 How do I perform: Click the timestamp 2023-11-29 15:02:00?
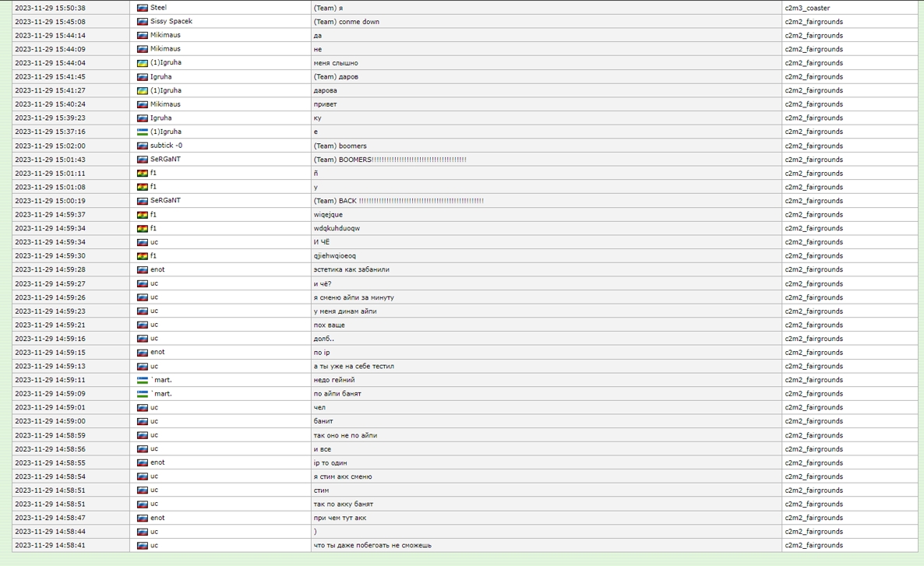50,146
